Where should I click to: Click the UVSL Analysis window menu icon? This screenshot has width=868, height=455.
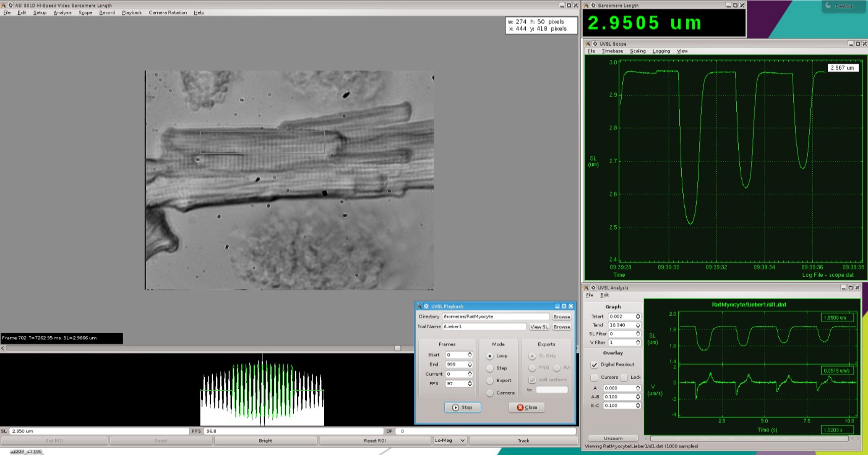point(587,287)
